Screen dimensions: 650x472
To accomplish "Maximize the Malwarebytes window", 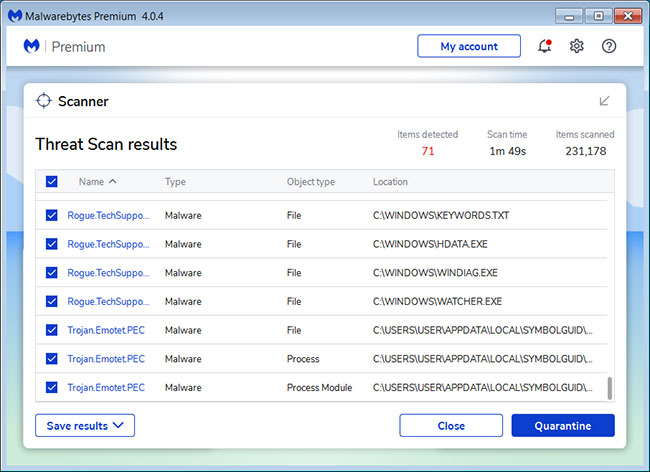I will 599,16.
